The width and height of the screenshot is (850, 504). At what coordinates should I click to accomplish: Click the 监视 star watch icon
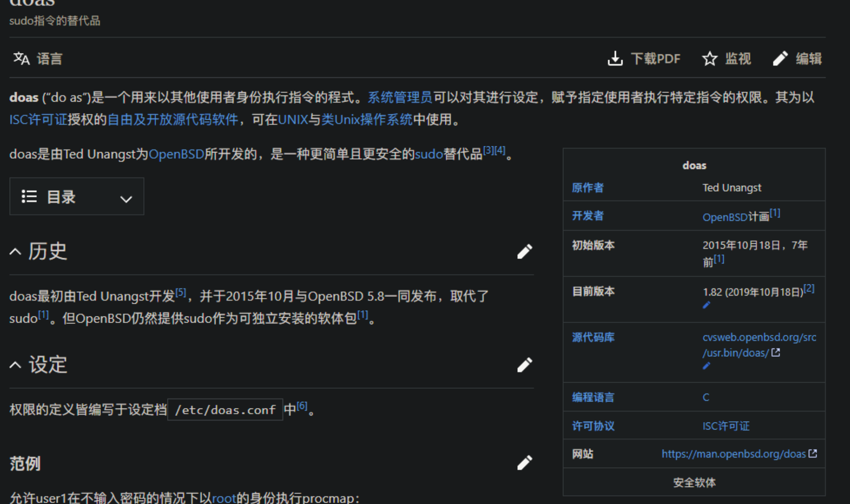pyautogui.click(x=709, y=59)
